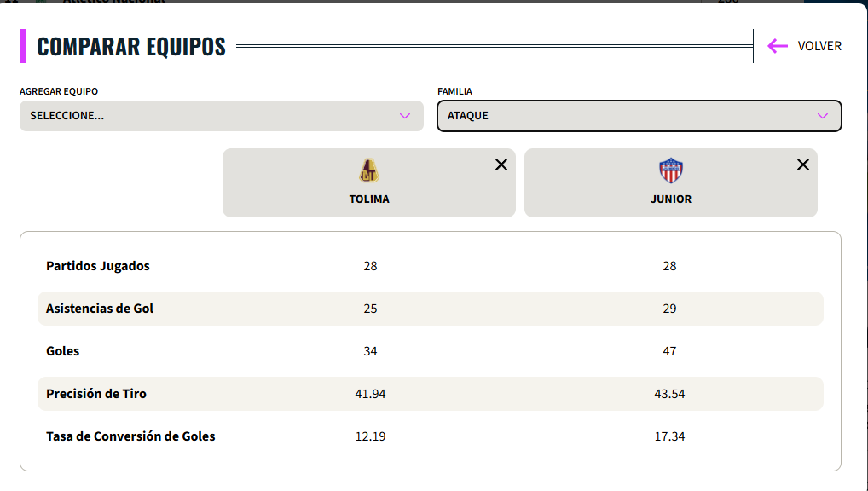Click Tasa de Conversión de Goles label

click(130, 436)
